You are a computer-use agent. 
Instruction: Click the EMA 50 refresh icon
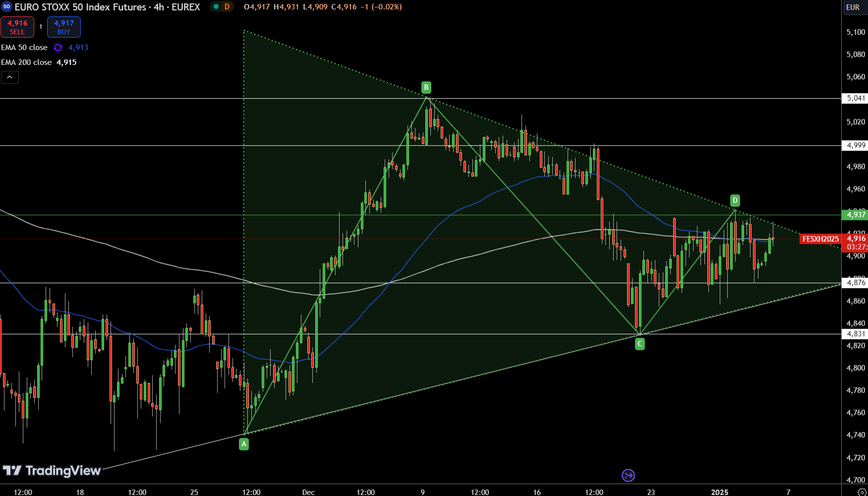tap(58, 48)
